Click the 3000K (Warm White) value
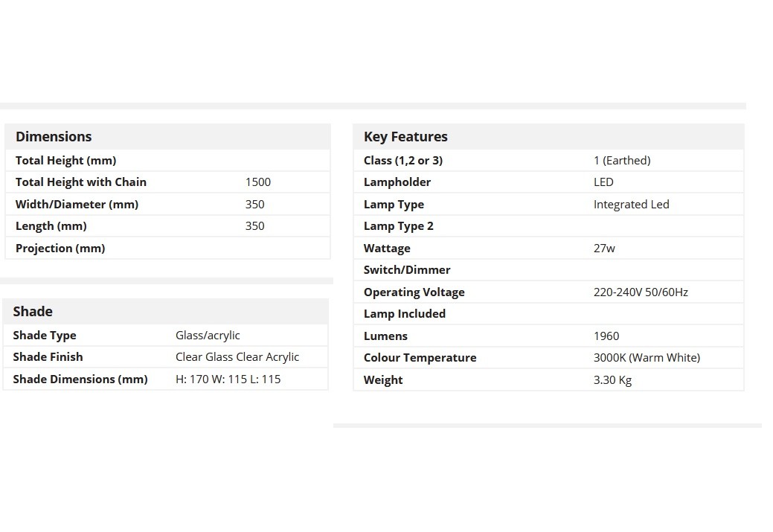 [x=647, y=357]
